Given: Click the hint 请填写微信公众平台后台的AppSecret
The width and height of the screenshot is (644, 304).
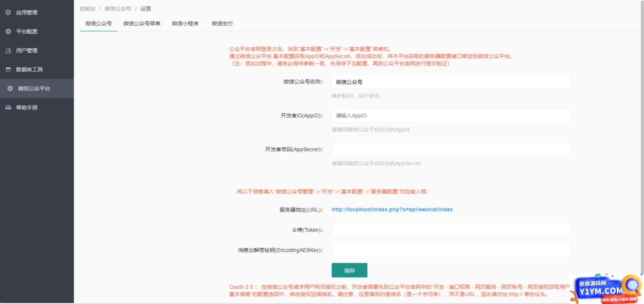Looking at the screenshot, I should tap(376, 163).
